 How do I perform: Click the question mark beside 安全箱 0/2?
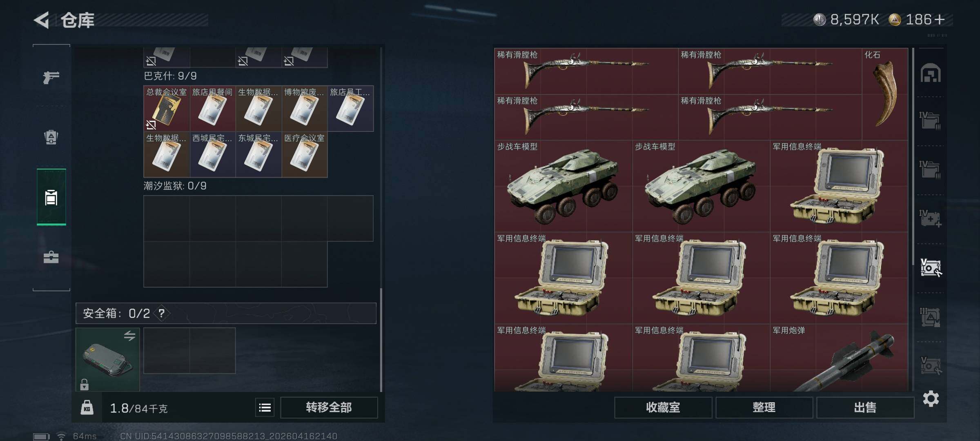click(x=162, y=313)
